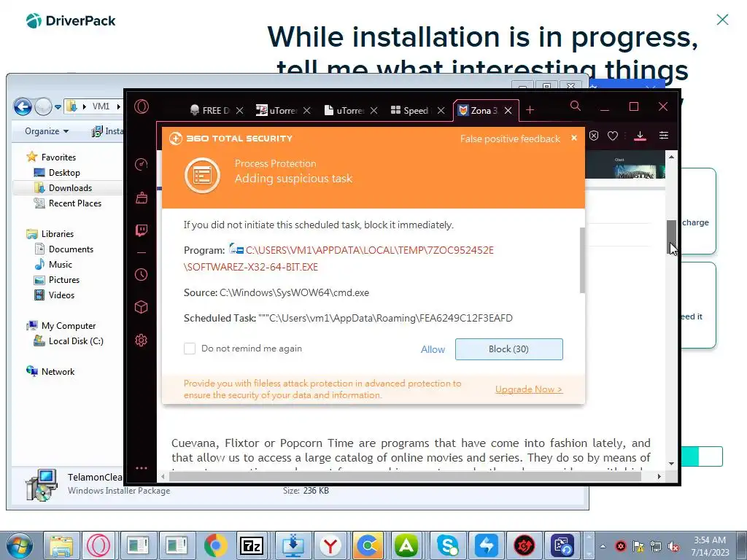747x560 pixels.
Task: Expand VM1 breadcrumb arrow in address bar
Action: [119, 106]
